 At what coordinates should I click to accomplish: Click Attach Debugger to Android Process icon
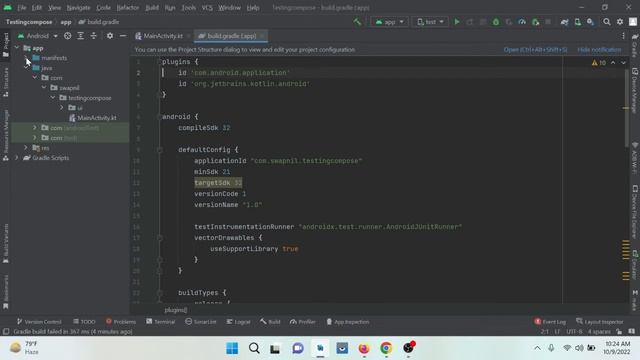click(x=536, y=22)
